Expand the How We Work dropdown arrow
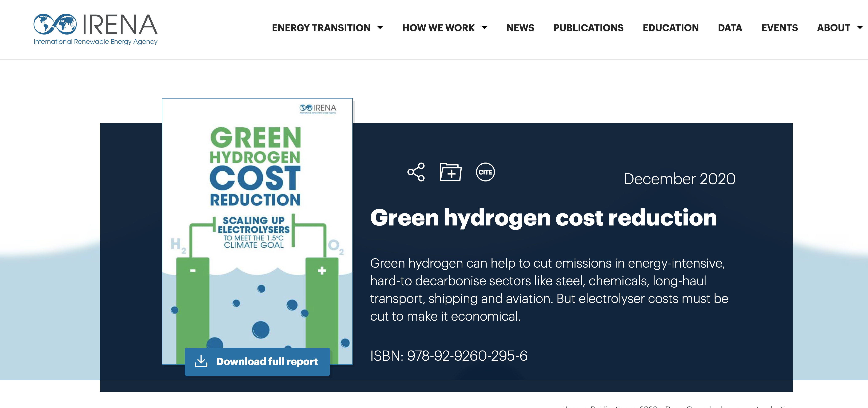 [484, 28]
